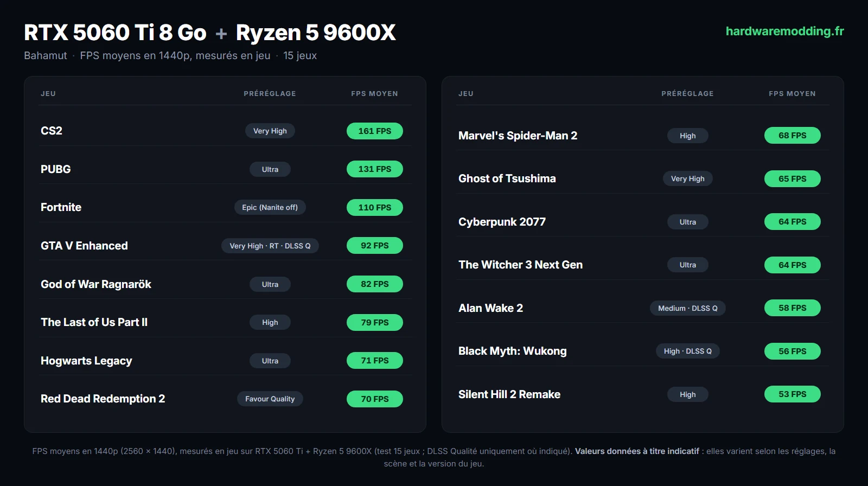This screenshot has height=486, width=868.
Task: Click the Epic (Nanite off) preset chip
Action: (270, 207)
